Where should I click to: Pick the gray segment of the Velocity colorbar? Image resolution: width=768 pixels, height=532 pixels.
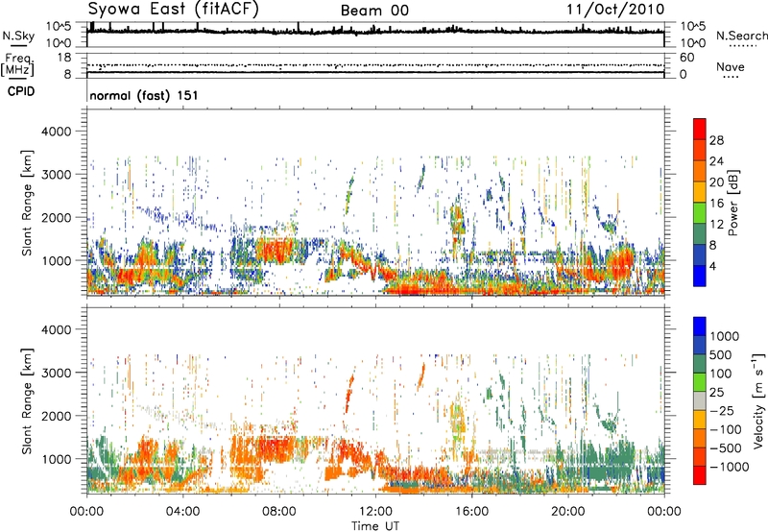pyautogui.click(x=700, y=400)
